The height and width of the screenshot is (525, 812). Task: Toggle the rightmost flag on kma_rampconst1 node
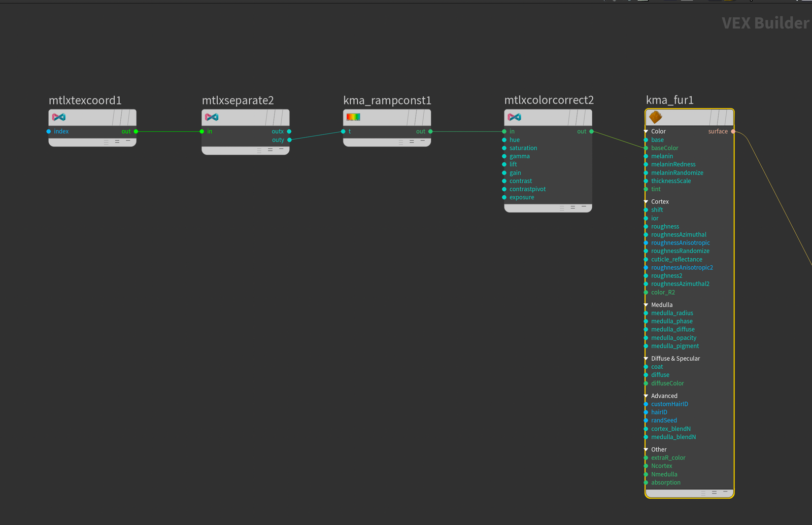[426, 118]
